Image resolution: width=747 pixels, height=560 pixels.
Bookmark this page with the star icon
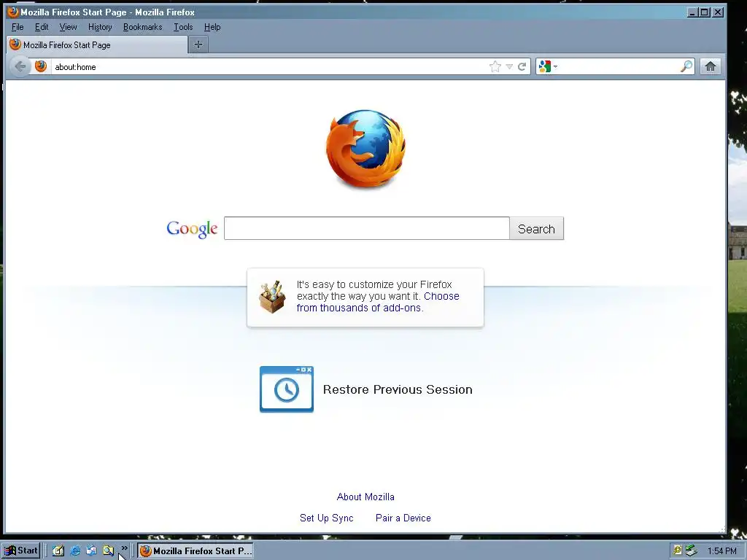click(495, 66)
